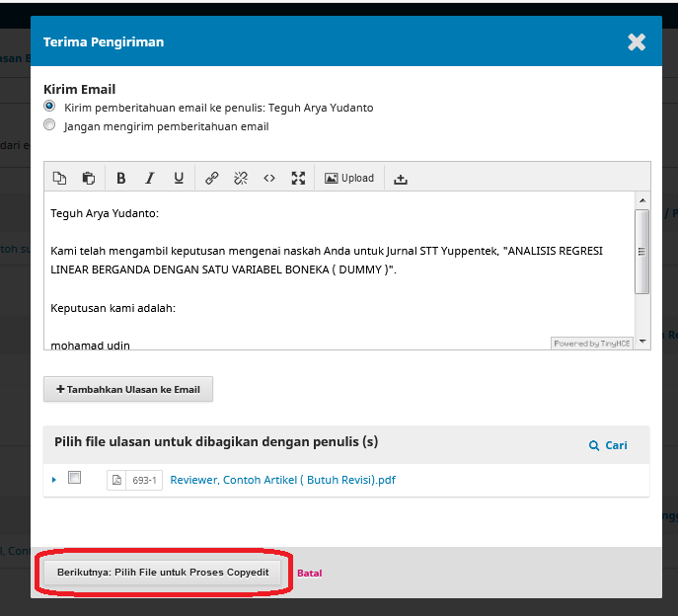Open the Cari search for review files

tap(608, 445)
